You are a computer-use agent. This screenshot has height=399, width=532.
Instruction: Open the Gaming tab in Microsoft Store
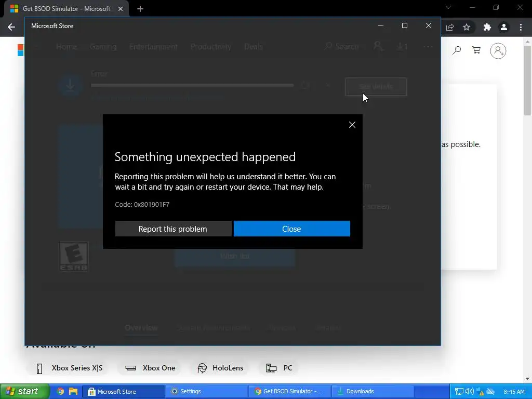pyautogui.click(x=103, y=46)
